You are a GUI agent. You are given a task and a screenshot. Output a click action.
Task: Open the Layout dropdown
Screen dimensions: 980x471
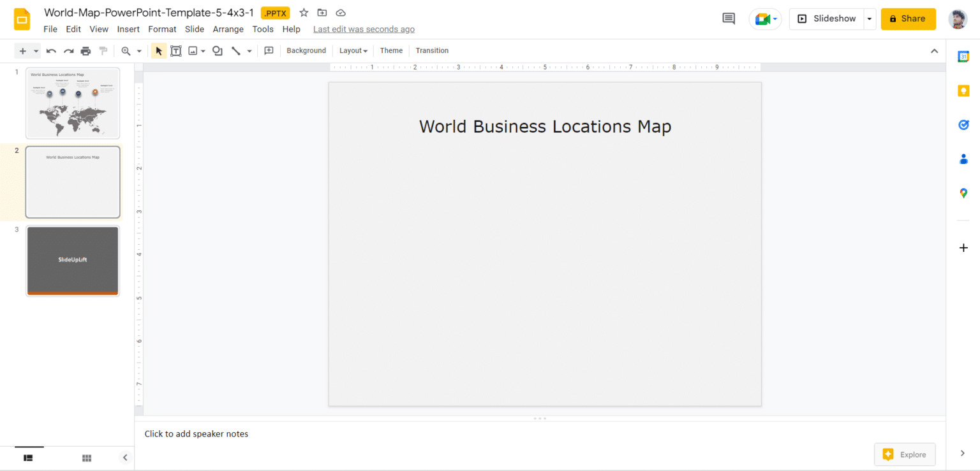(x=353, y=50)
